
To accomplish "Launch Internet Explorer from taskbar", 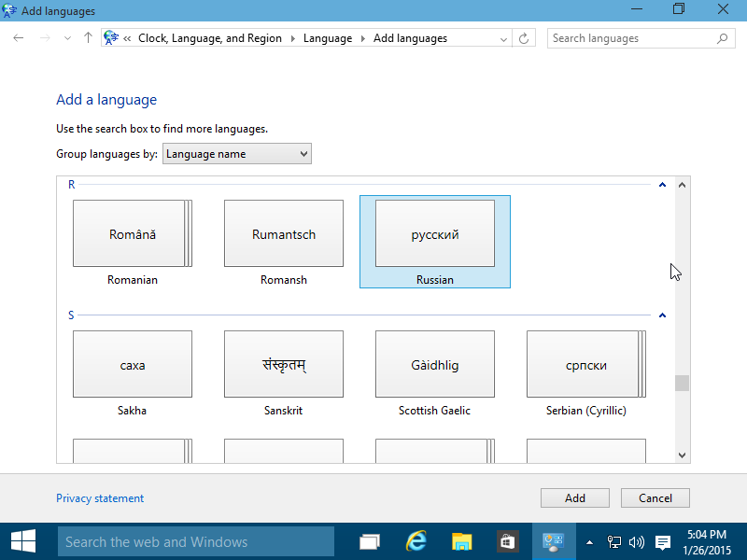I will (x=416, y=541).
